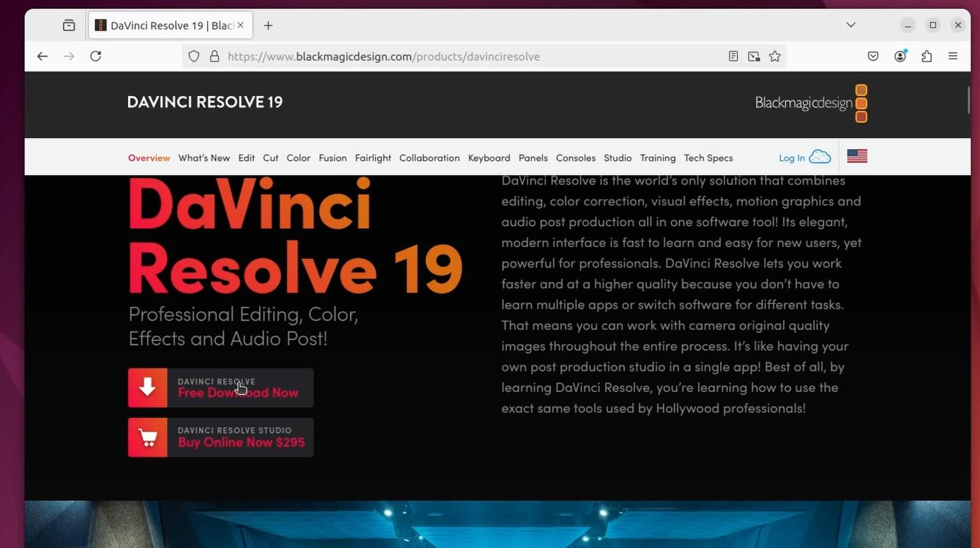Open the Firefox account icon
The height and width of the screenshot is (548, 980).
click(900, 56)
